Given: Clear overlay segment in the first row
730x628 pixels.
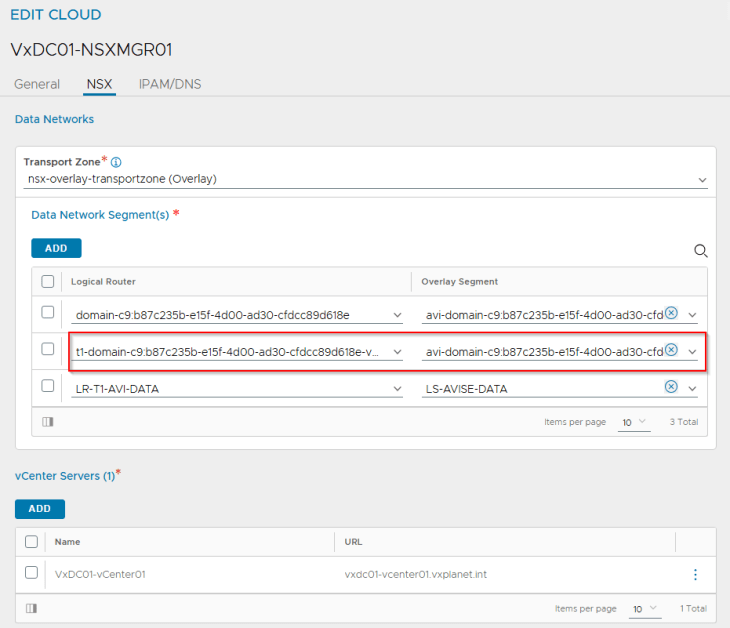Looking at the screenshot, I should (672, 313).
